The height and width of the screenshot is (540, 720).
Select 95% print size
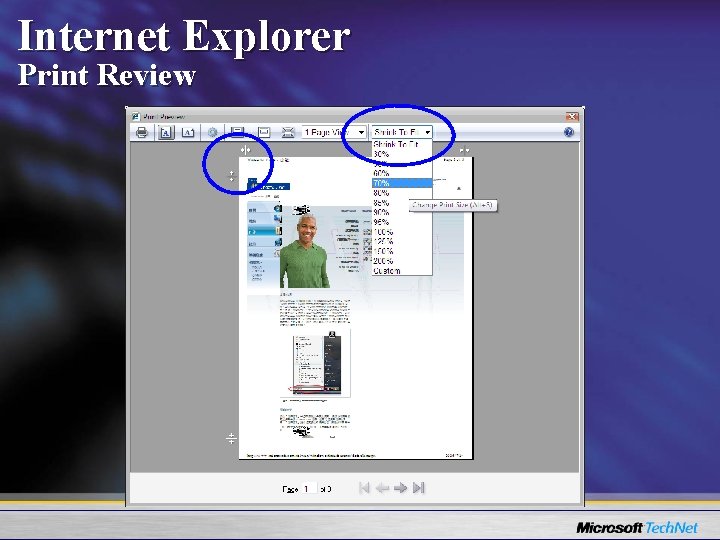tap(402, 222)
